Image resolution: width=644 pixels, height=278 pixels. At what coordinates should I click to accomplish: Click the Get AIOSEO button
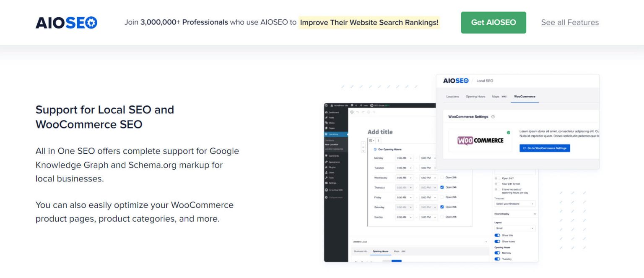tap(493, 23)
